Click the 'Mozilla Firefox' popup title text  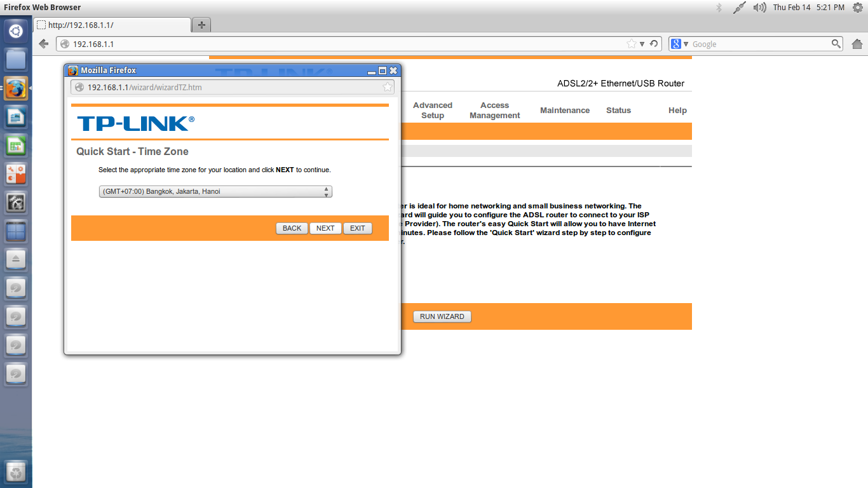(108, 71)
